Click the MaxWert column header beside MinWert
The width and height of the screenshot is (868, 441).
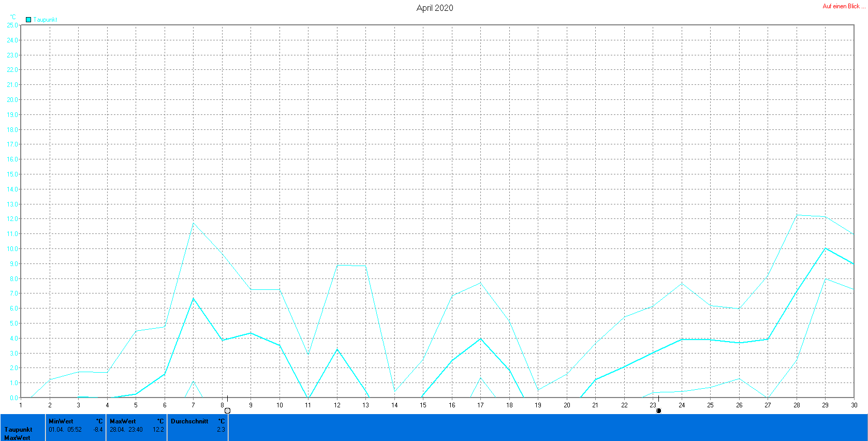[x=123, y=421]
